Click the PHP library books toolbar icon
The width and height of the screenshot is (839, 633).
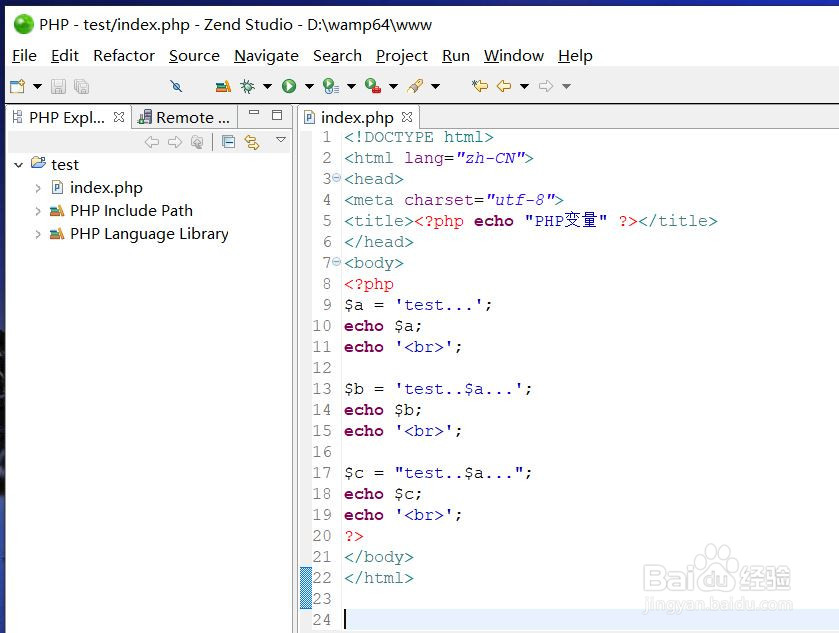pos(223,86)
